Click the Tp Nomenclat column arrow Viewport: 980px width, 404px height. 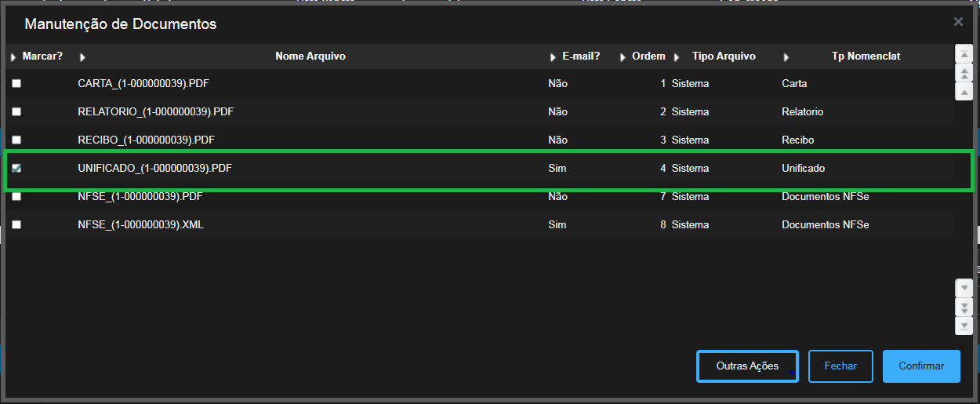(786, 57)
